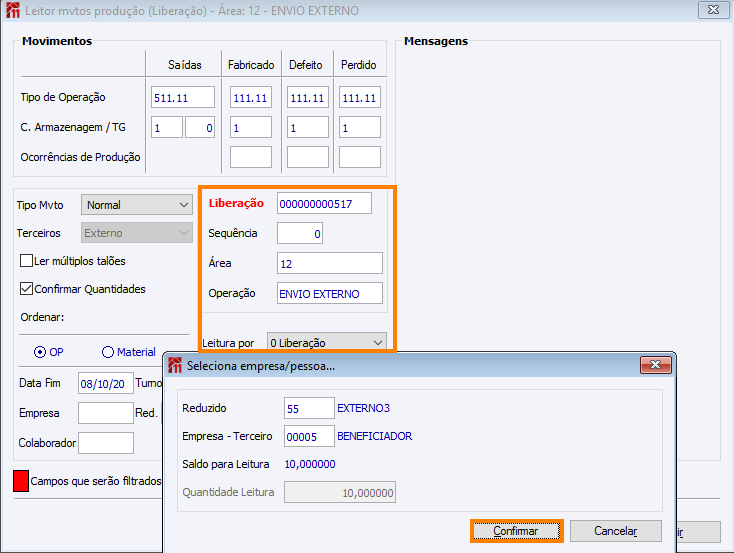Click the app icon in Seleciona empresa/pessoa dialog
This screenshot has height=553, width=734.
click(175, 365)
